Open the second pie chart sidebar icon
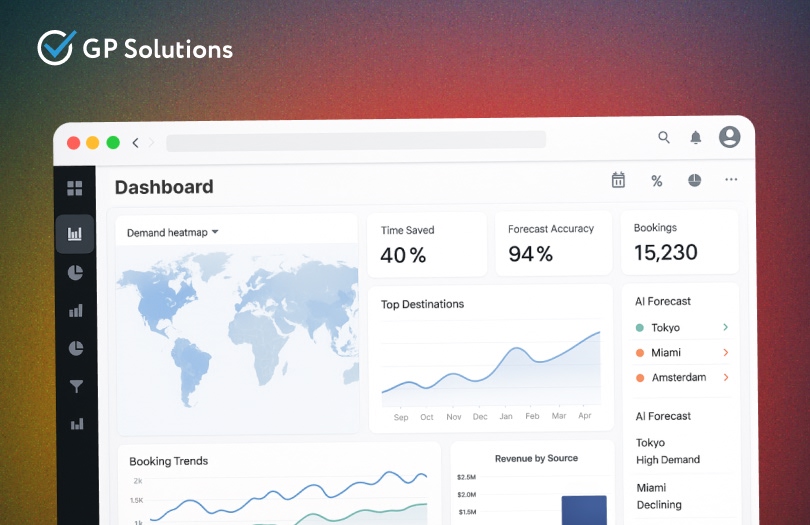The width and height of the screenshot is (810, 525). click(x=76, y=348)
